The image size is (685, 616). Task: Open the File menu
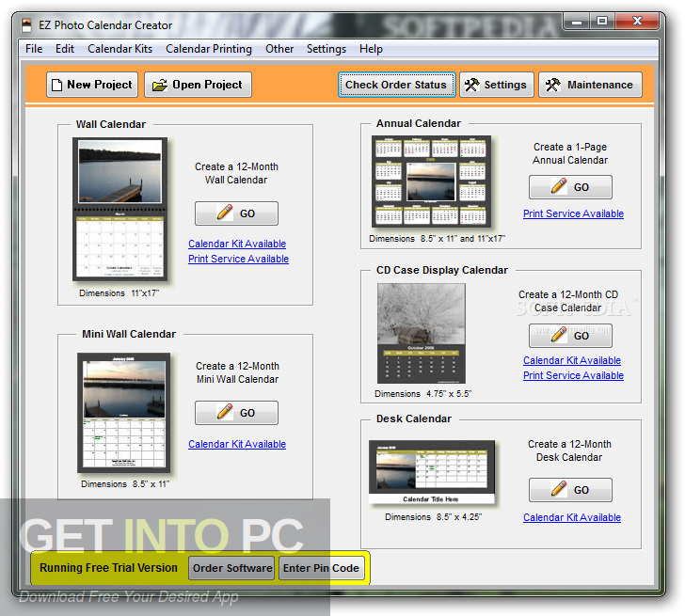tap(34, 49)
